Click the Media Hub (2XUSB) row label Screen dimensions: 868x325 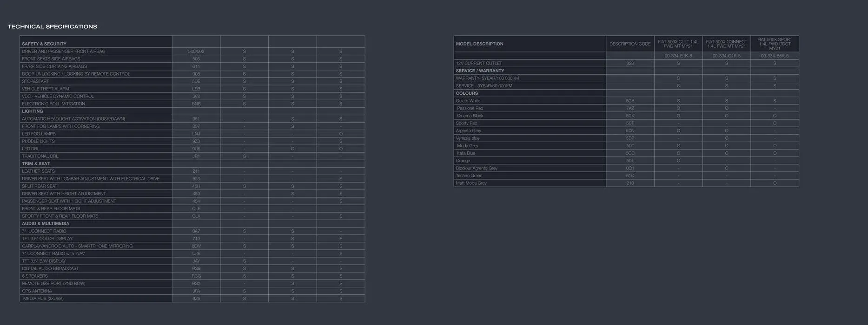pos(43,299)
